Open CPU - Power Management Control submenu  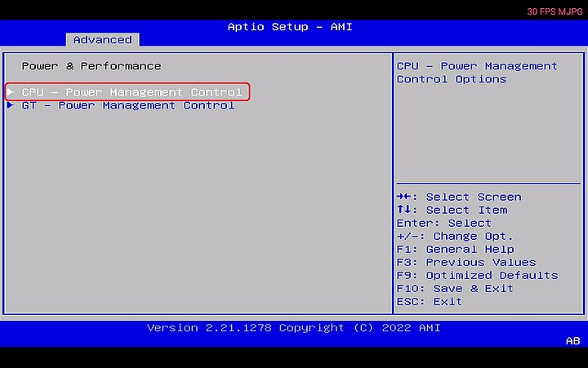point(131,92)
